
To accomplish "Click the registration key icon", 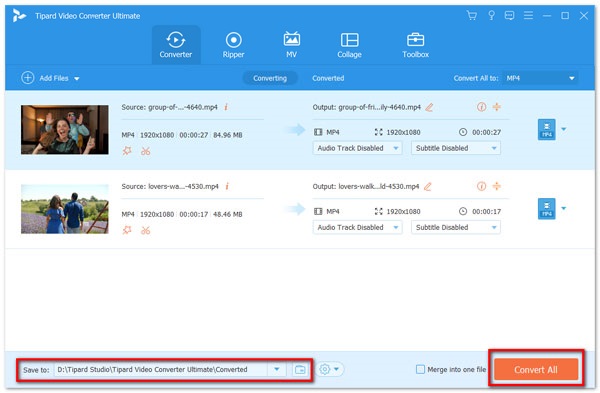I will coord(491,16).
